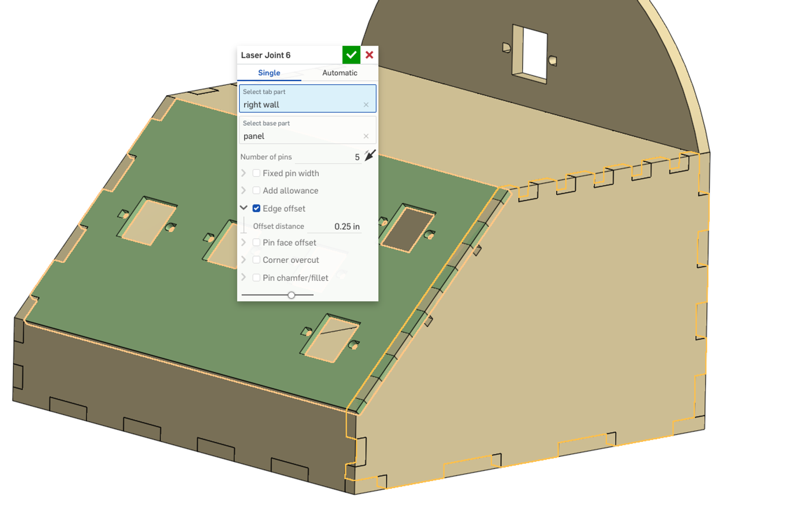Switch to the Automatic tab
This screenshot has height=511, width=812.
(340, 73)
